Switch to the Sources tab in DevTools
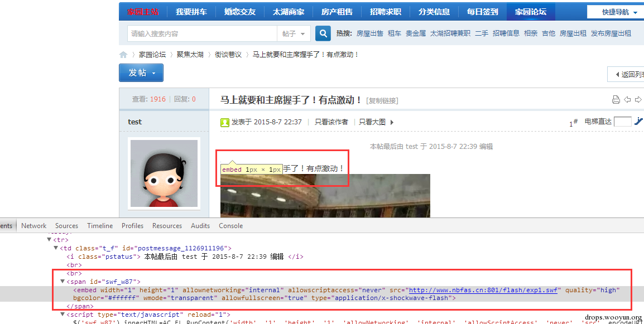 tap(66, 226)
